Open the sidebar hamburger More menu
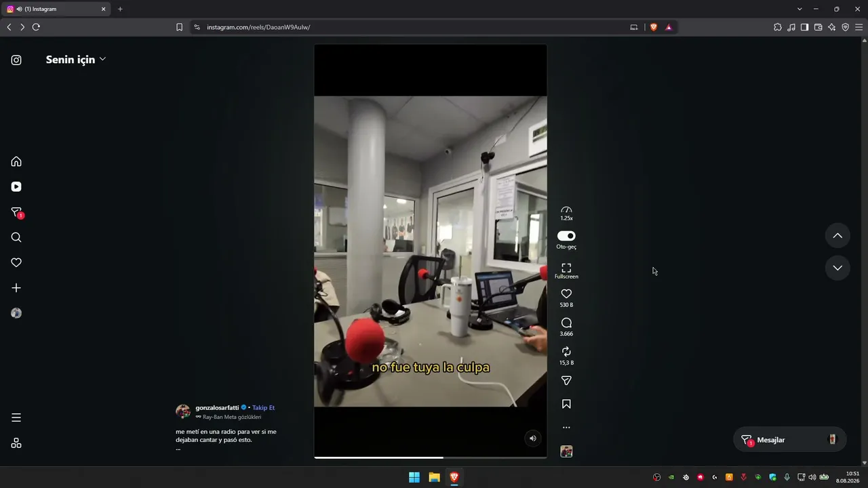Viewport: 868px width, 488px height. [x=16, y=418]
